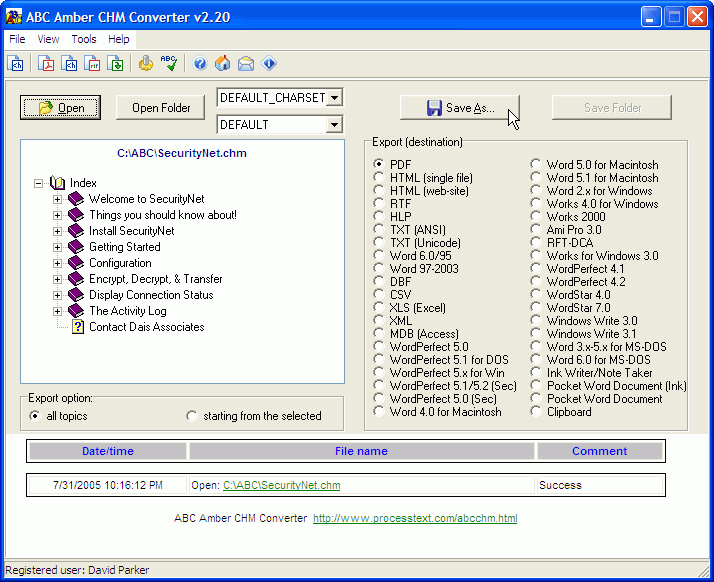Image resolution: width=714 pixels, height=582 pixels.
Task: Choose Pocket Word Document (Ink) format
Action: tap(536, 385)
